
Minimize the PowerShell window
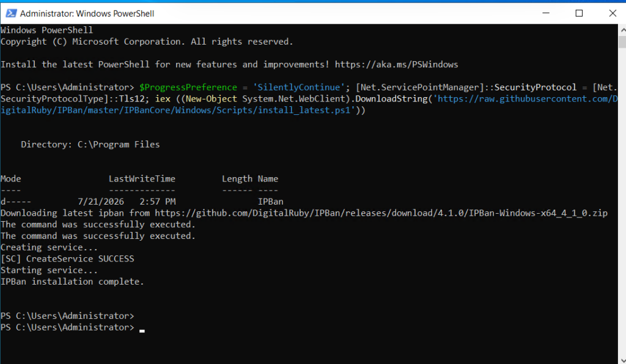click(546, 13)
